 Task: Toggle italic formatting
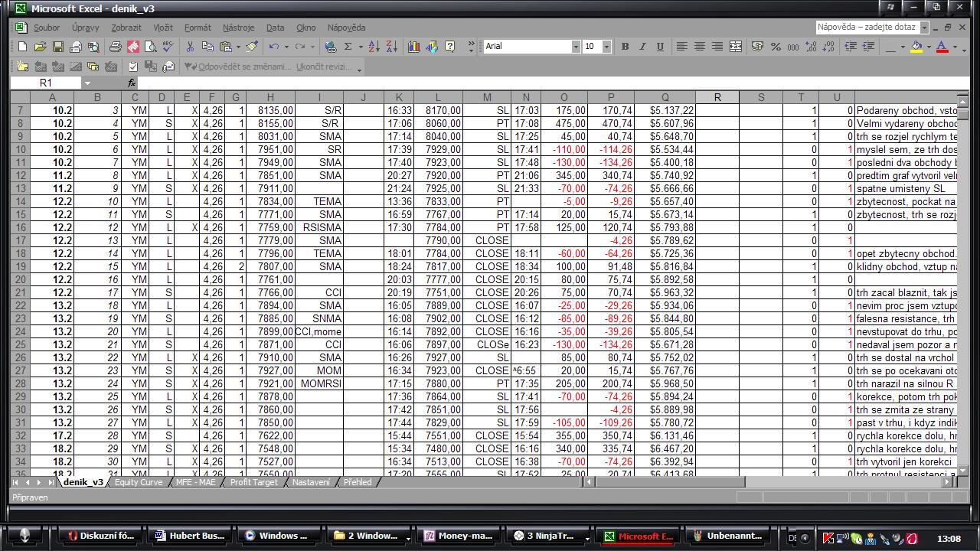[x=642, y=47]
